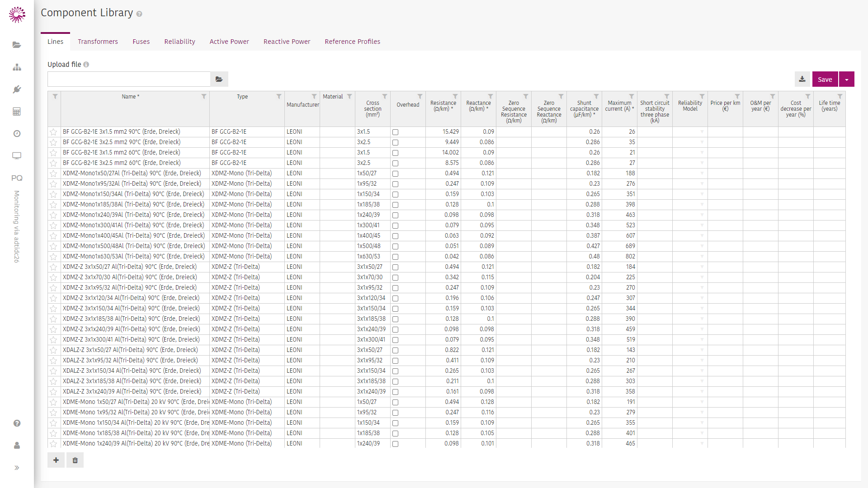Switch to the Reliability tab
Viewport: 868px width, 488px height.
[180, 42]
